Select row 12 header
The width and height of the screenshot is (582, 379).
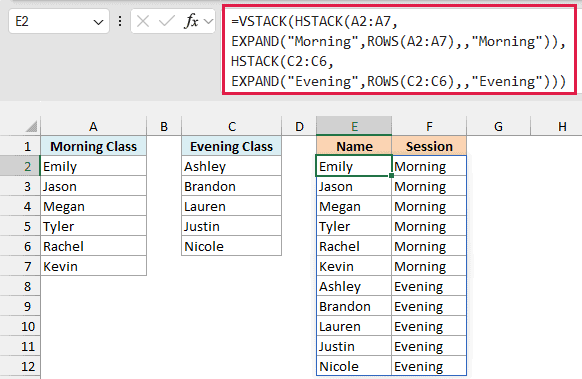coord(20,367)
